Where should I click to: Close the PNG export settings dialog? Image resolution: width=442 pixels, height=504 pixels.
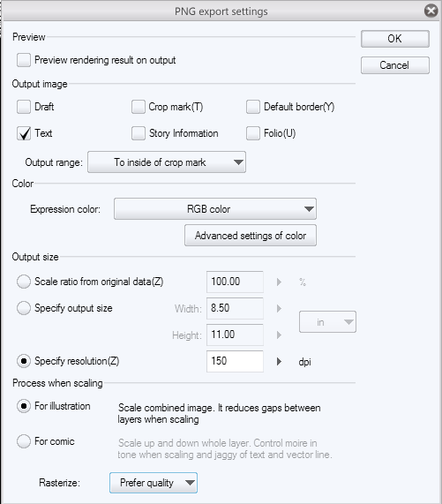click(431, 11)
